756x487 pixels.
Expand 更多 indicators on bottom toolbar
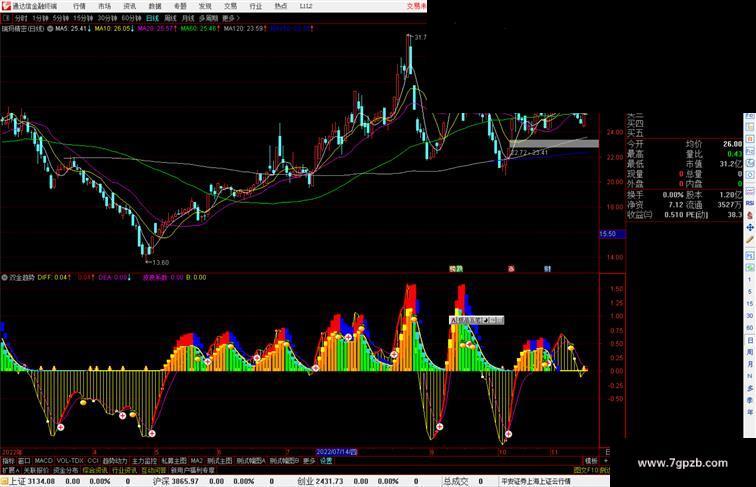point(309,461)
